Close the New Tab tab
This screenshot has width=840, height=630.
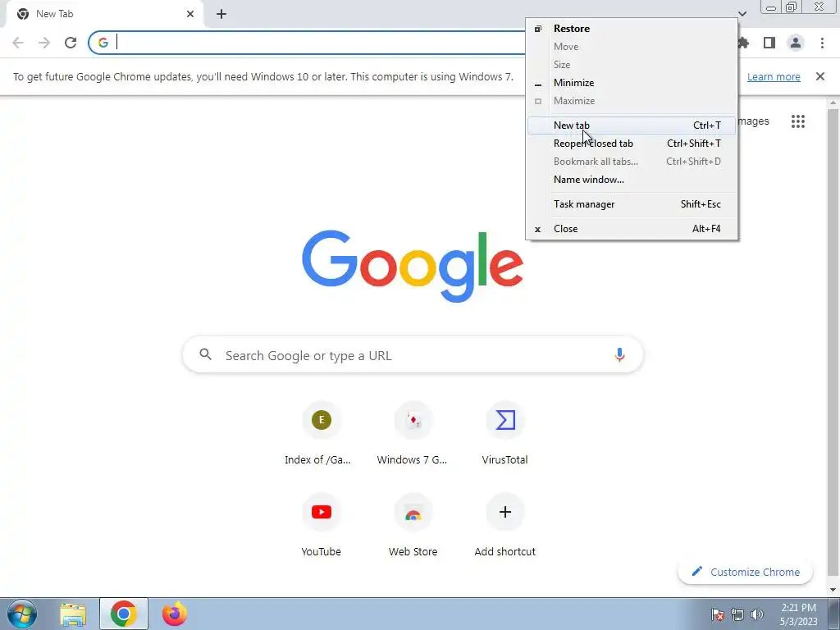point(190,14)
